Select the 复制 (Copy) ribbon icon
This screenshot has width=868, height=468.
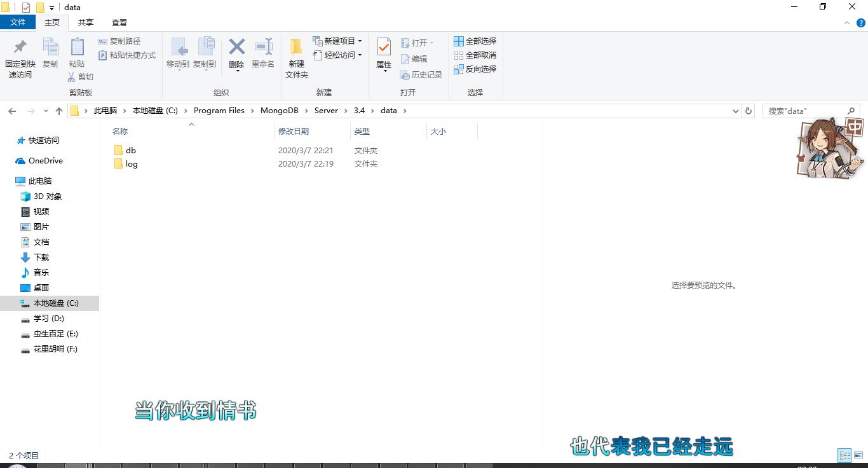(51, 54)
